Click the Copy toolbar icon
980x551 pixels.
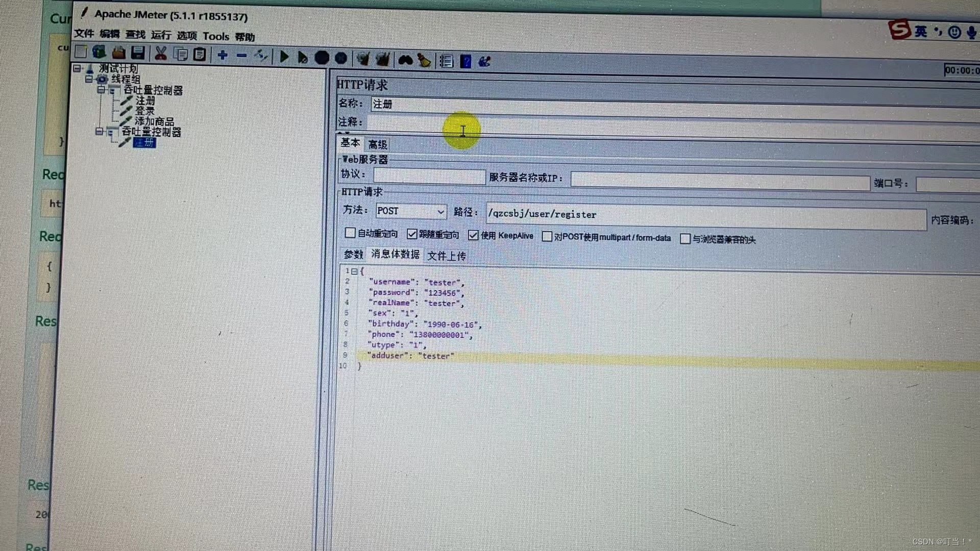(180, 54)
